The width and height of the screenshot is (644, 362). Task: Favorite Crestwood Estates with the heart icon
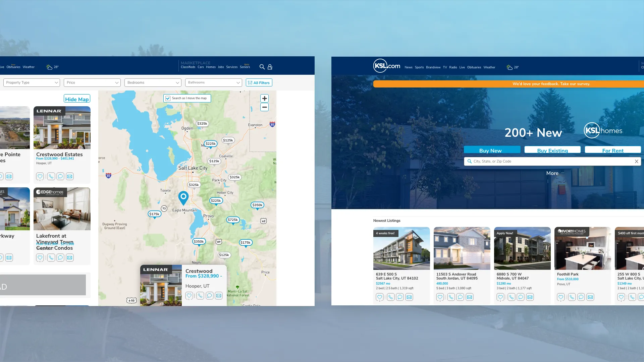(x=40, y=176)
